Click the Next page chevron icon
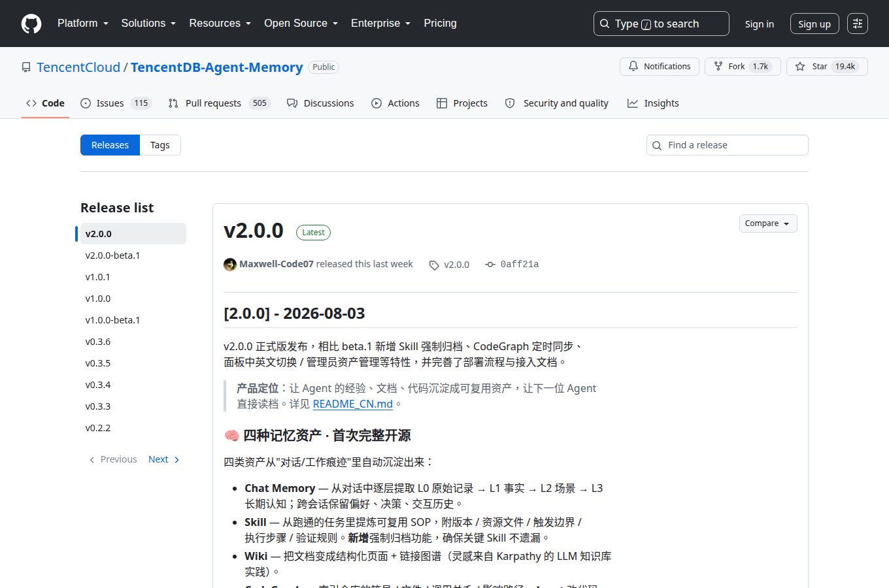 (x=176, y=460)
